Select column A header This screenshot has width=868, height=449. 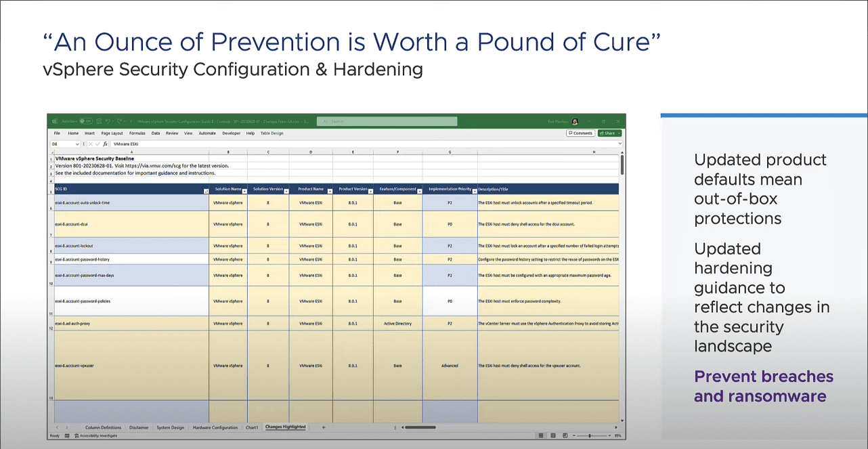click(x=131, y=152)
